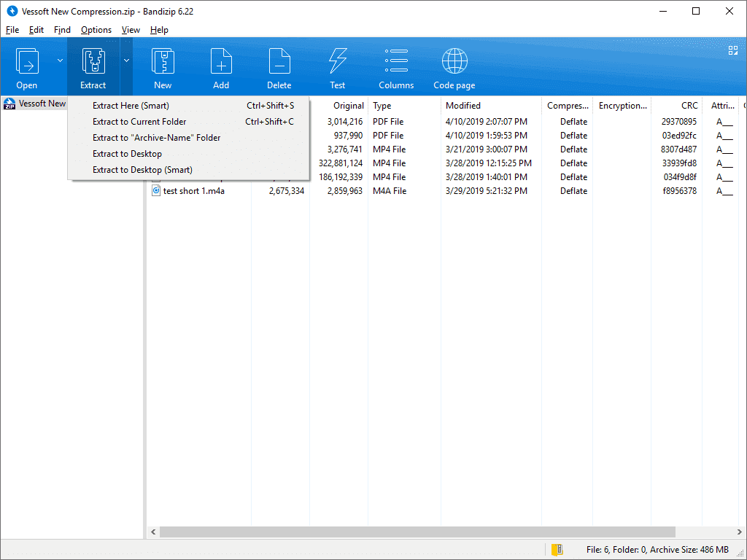Choose Extract to Current Folder
The image size is (747, 560).
[189, 122]
